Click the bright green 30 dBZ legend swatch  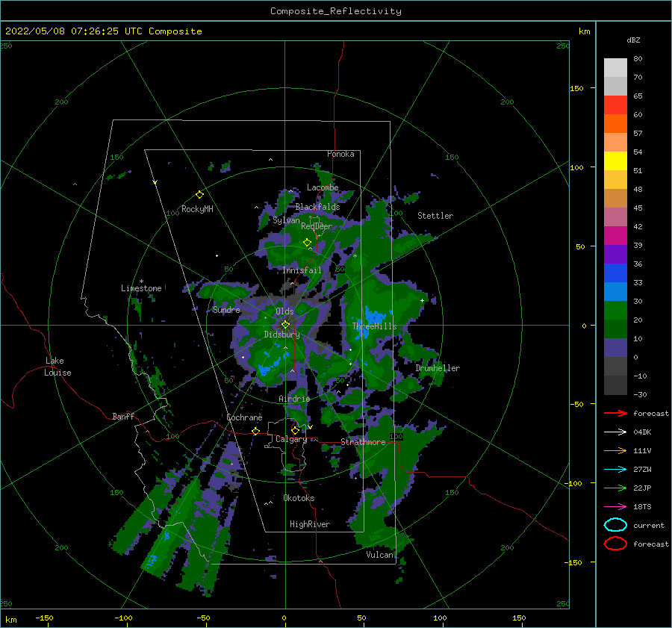pos(615,311)
